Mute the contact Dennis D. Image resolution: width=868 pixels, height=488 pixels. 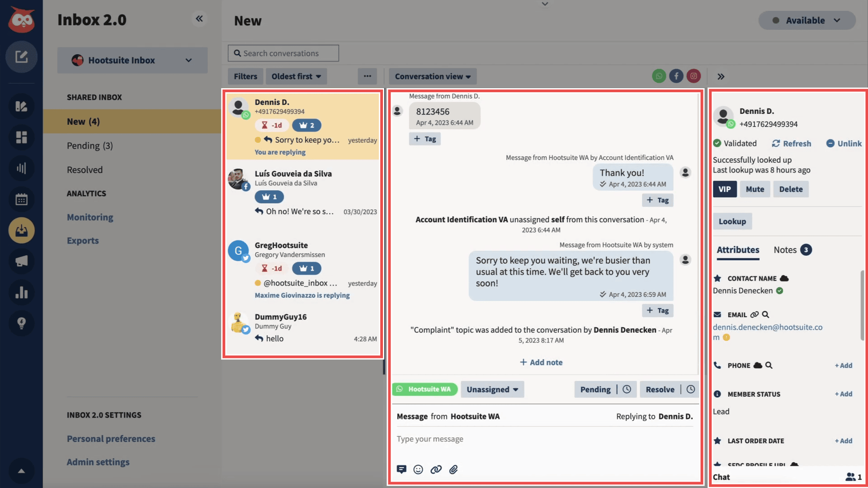click(755, 189)
